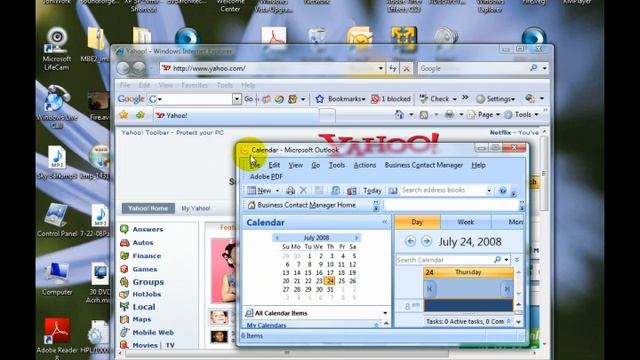640x360 pixels.
Task: Go to the next day in Outlook calendar
Action: (426, 241)
